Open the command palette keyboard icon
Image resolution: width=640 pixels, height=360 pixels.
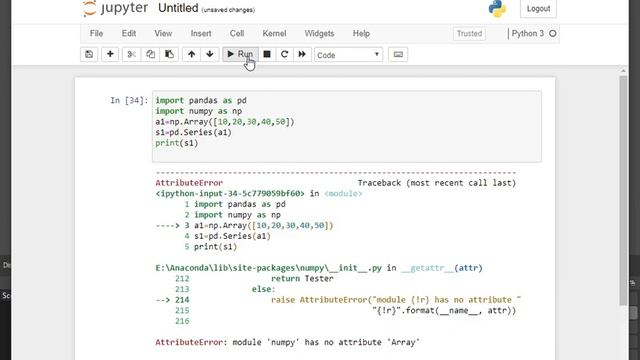[398, 54]
